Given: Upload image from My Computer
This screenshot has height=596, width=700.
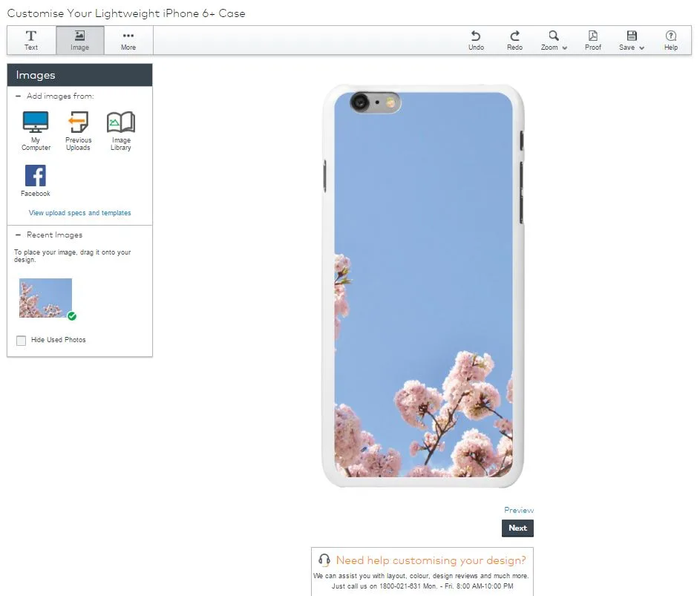Looking at the screenshot, I should click(x=36, y=131).
